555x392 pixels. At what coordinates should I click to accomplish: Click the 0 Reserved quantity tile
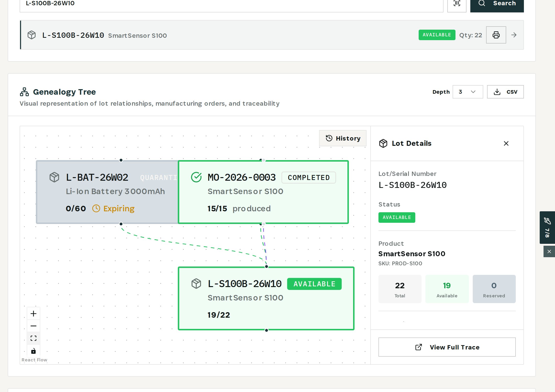[x=494, y=289]
